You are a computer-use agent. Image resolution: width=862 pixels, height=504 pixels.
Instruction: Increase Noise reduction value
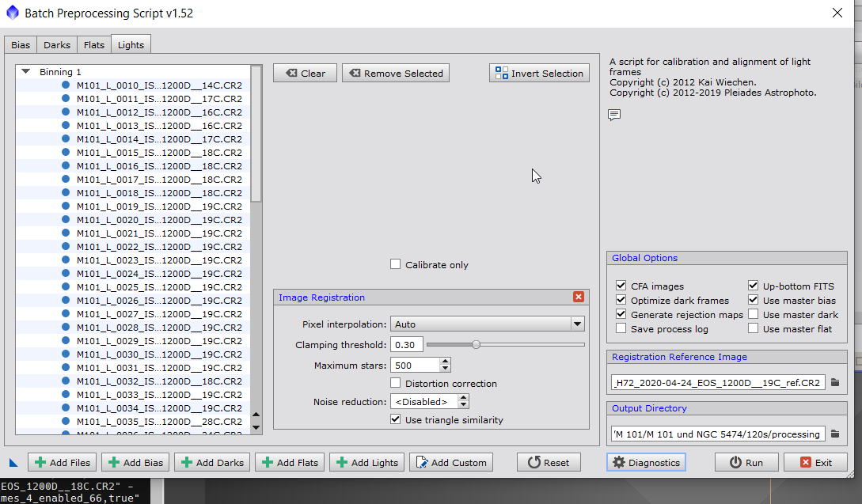point(463,398)
